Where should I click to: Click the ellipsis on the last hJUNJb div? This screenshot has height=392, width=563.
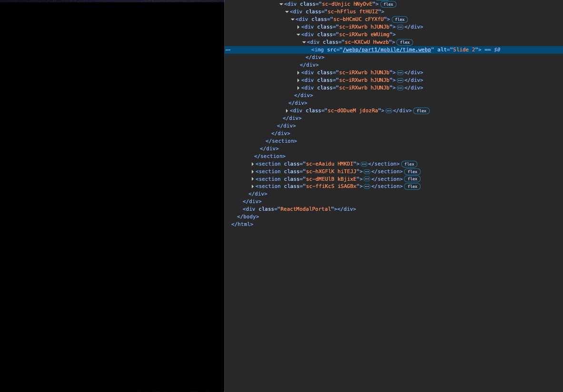click(x=400, y=88)
